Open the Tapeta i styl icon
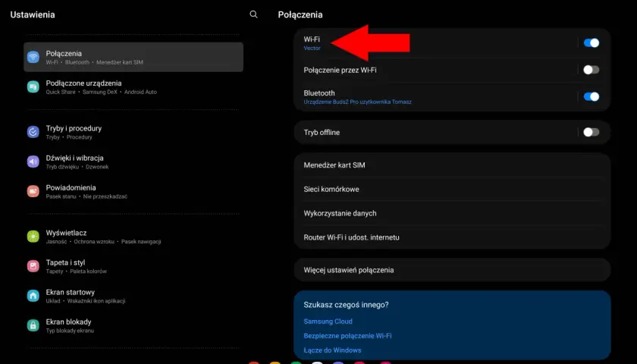This screenshot has width=637, height=364. pos(33,265)
